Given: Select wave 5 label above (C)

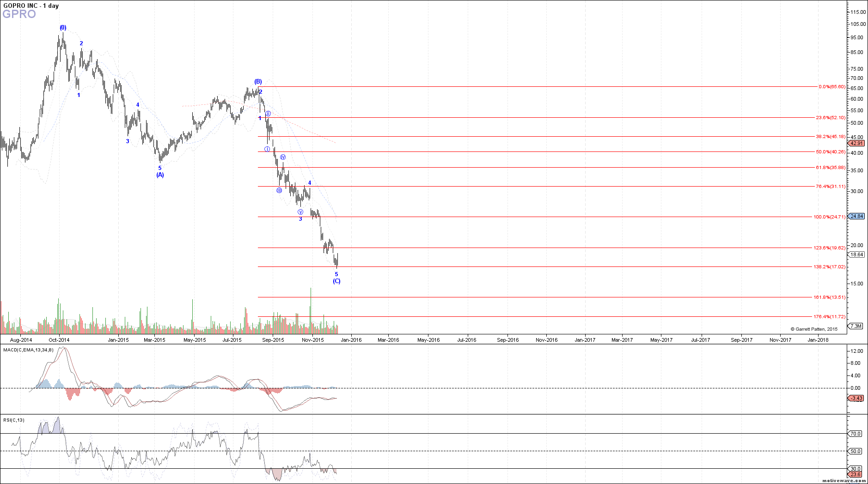Looking at the screenshot, I should pos(336,274).
